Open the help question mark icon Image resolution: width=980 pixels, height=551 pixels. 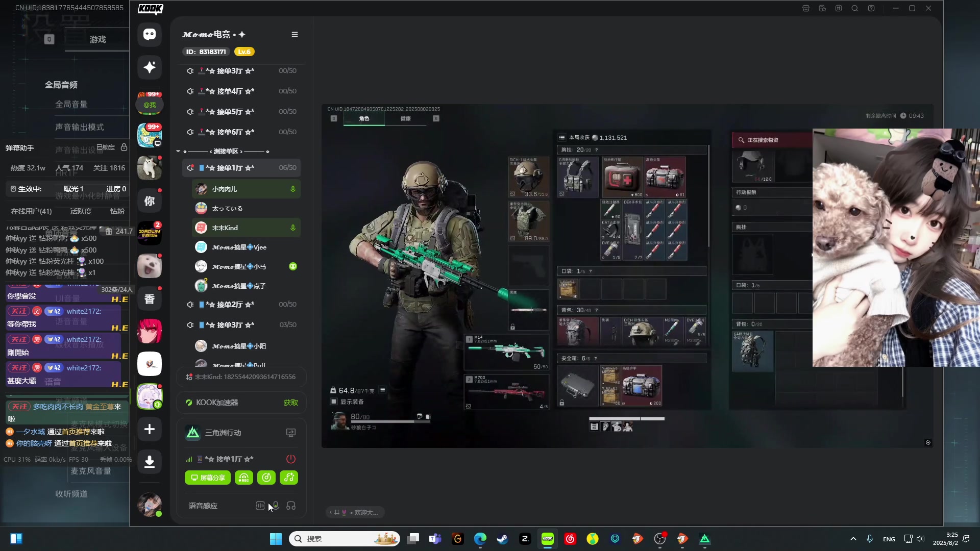tap(871, 8)
